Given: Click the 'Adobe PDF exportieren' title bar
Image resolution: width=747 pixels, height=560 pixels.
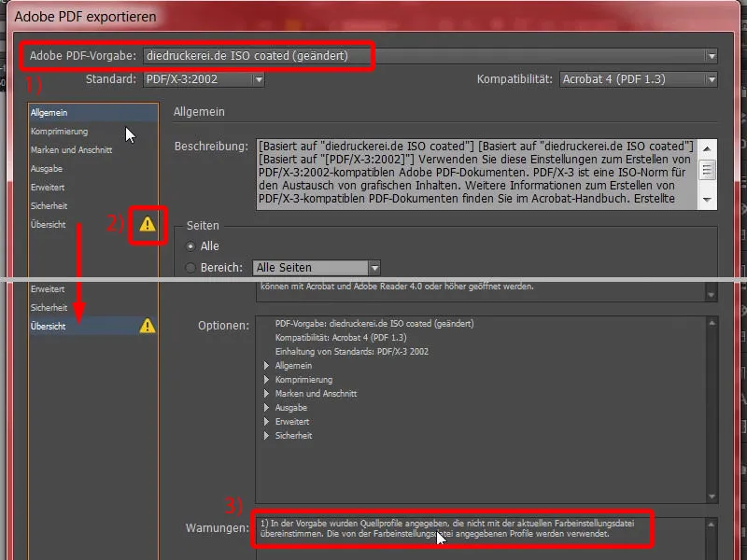Looking at the screenshot, I should click(x=373, y=17).
